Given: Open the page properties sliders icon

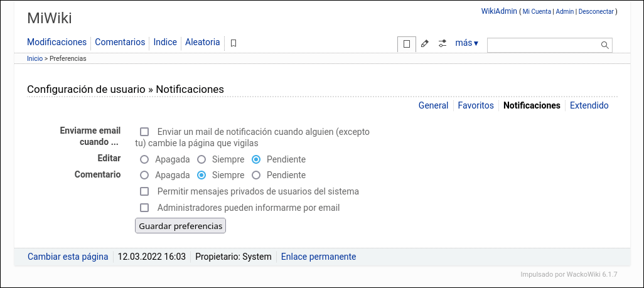Looking at the screenshot, I should 443,44.
